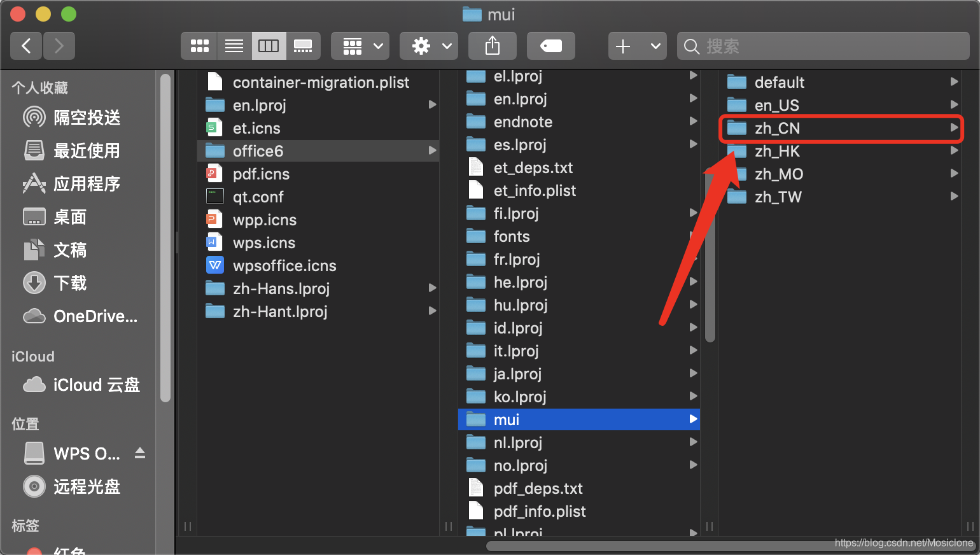Click the second column's vertical scrollbar
Screen dimensions: 980x555
click(710, 255)
